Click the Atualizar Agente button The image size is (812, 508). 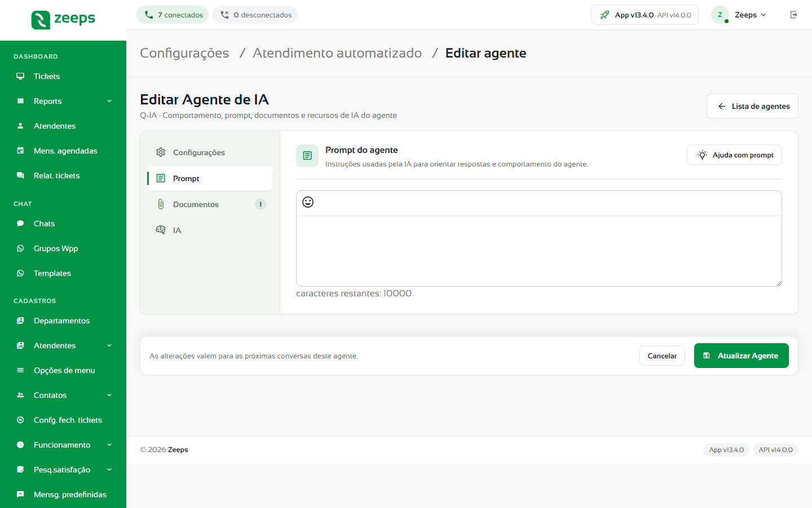point(741,356)
